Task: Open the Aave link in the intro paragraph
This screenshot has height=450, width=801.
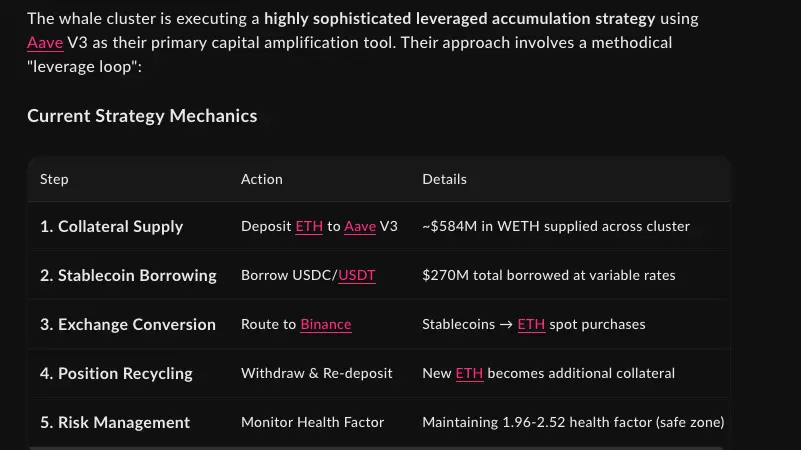Action: pos(45,44)
